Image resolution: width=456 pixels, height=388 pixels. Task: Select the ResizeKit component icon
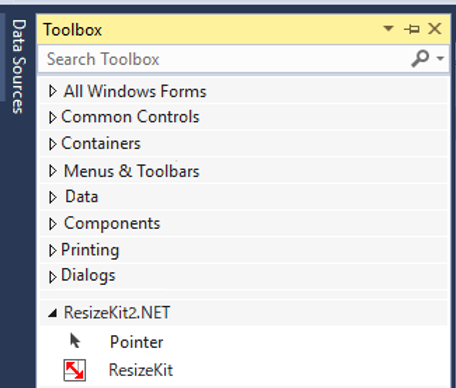tap(75, 370)
